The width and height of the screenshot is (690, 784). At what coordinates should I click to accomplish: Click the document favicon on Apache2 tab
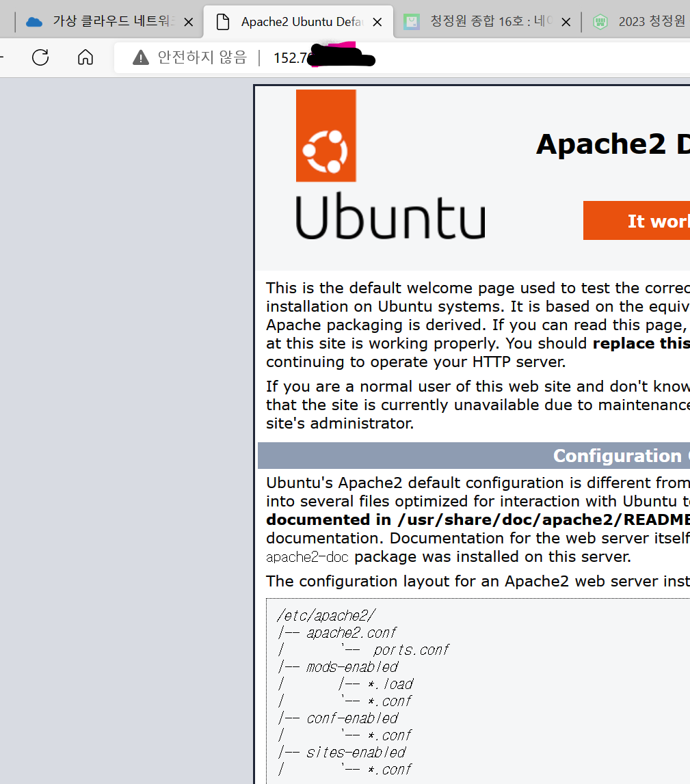(223, 22)
